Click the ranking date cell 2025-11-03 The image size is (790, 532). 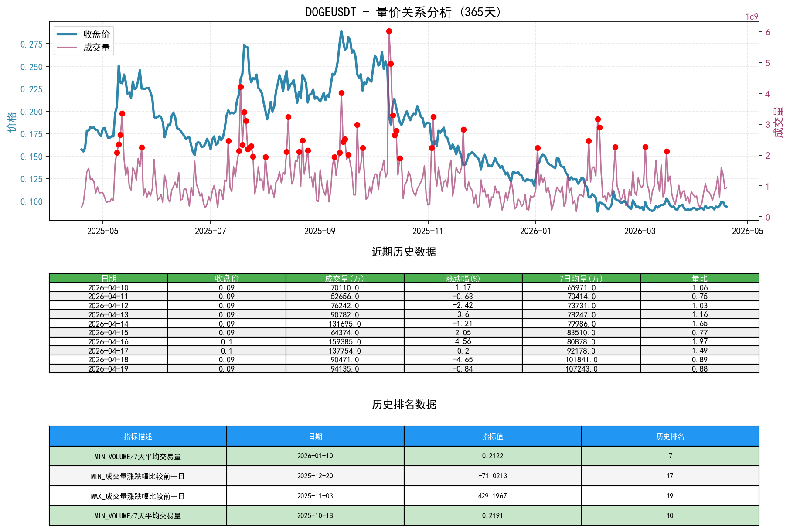(315, 496)
